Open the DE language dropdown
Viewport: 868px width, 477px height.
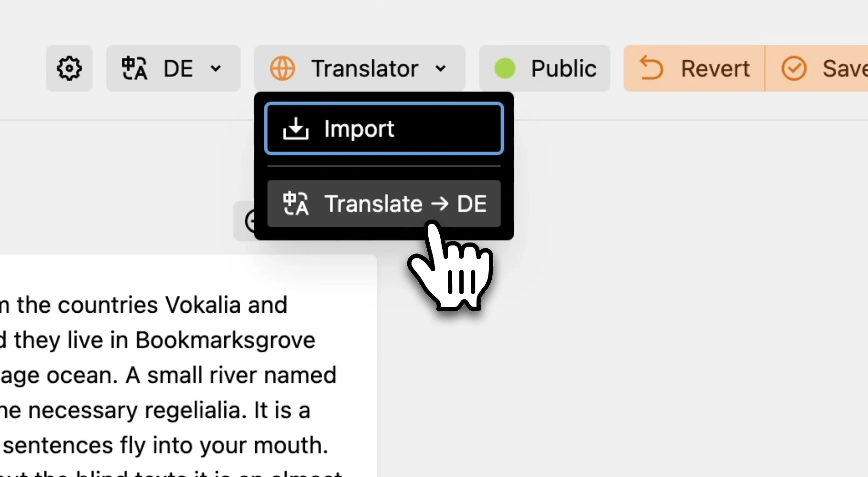pos(174,68)
